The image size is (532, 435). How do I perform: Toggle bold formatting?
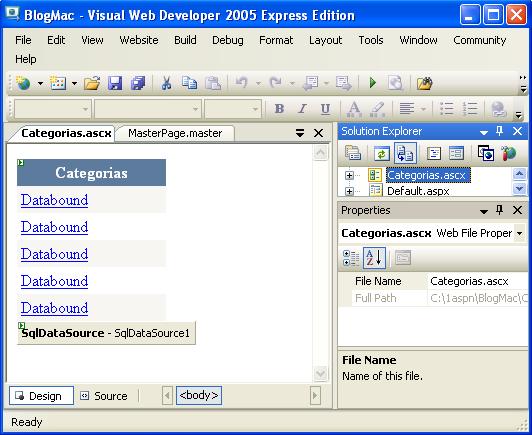[x=279, y=109]
